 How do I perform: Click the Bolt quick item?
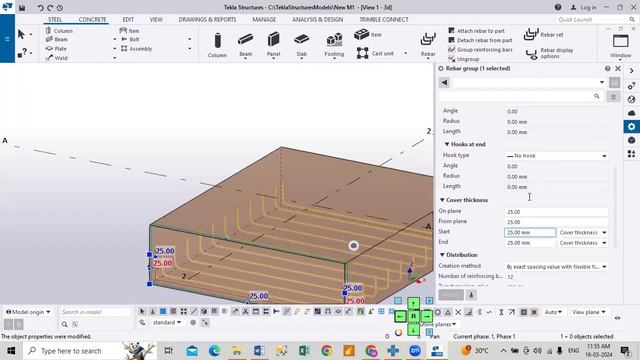click(x=130, y=39)
